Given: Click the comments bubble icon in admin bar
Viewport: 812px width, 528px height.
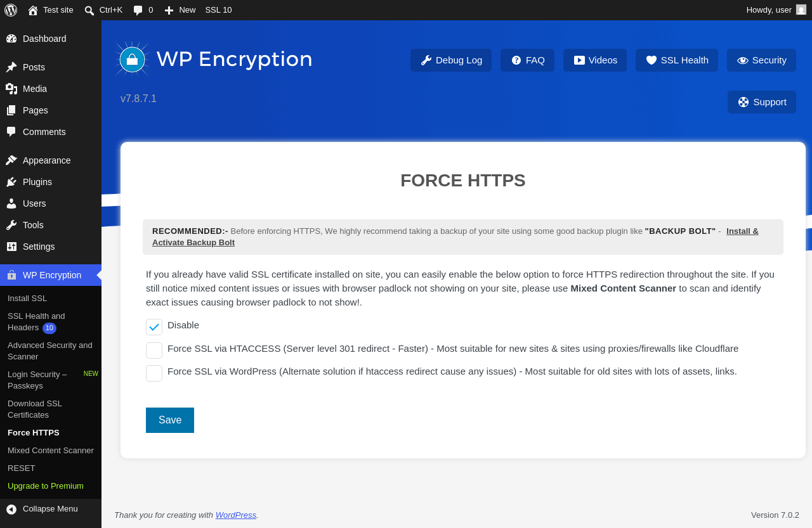Looking at the screenshot, I should tap(138, 10).
